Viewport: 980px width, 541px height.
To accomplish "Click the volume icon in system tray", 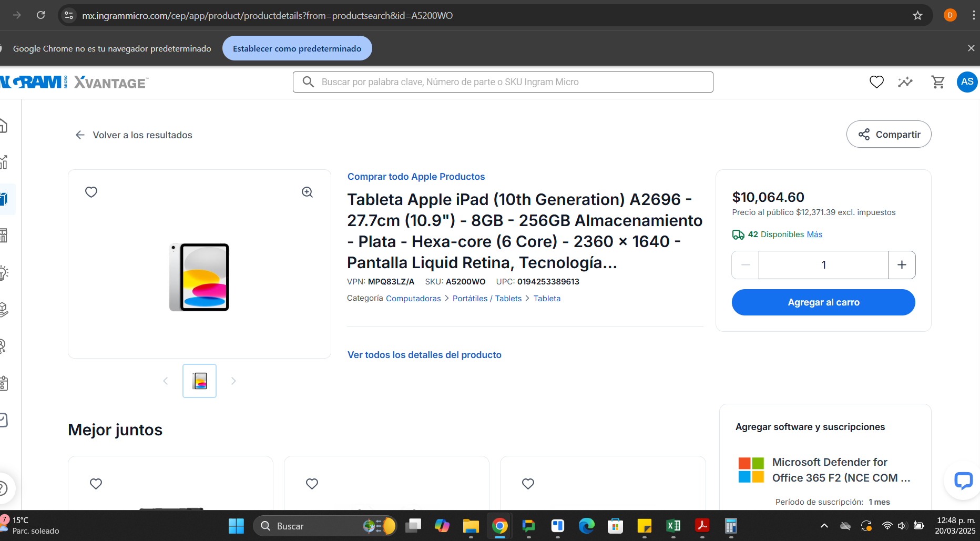I will point(902,526).
